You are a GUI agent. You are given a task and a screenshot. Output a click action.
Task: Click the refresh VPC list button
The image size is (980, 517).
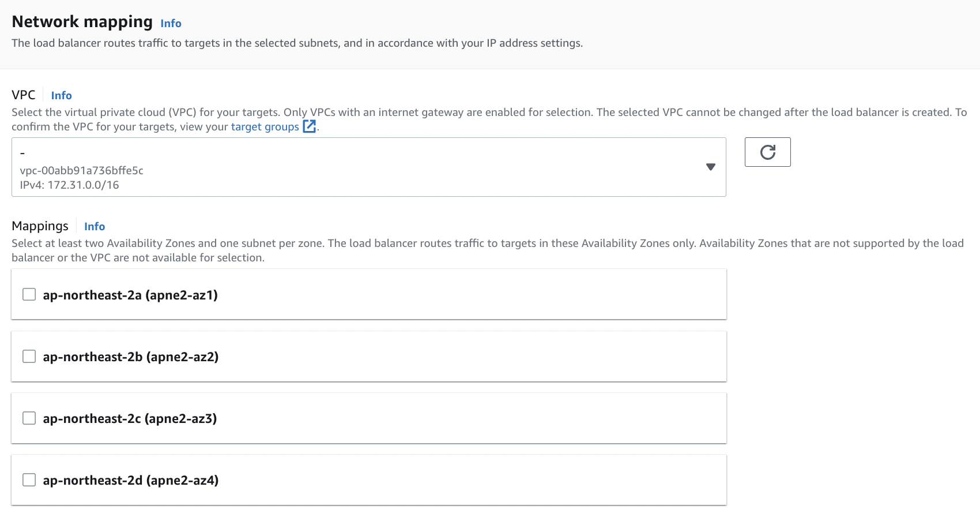767,152
